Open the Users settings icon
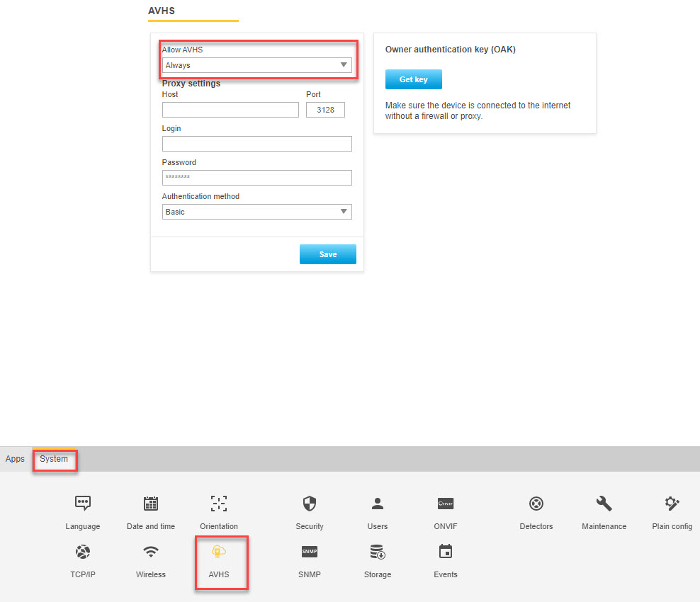Screen dimensions: 700x602 pyautogui.click(x=378, y=504)
